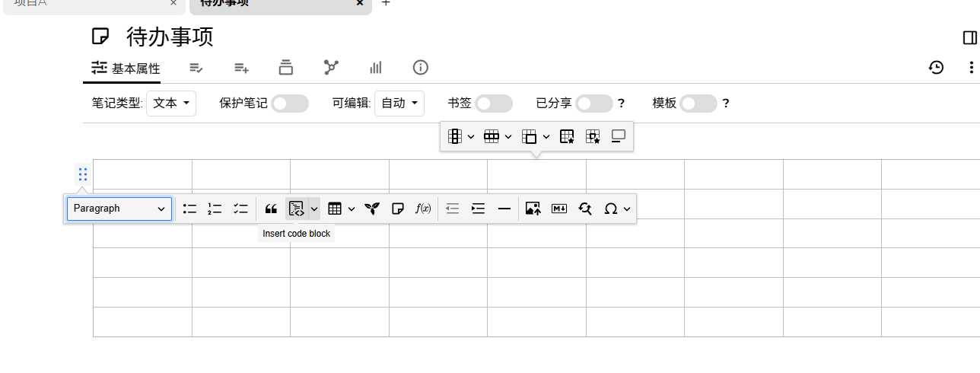Open table properties icon

567,137
